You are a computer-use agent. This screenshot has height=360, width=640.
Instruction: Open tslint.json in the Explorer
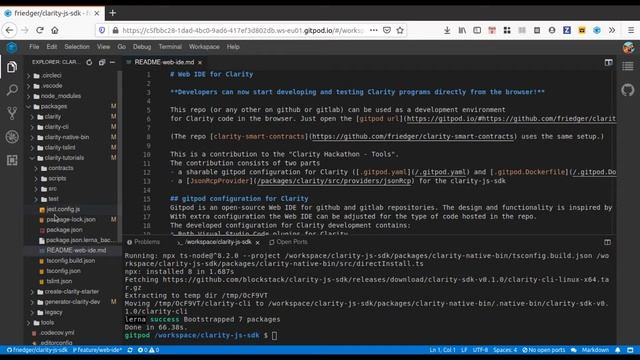pyautogui.click(x=59, y=281)
